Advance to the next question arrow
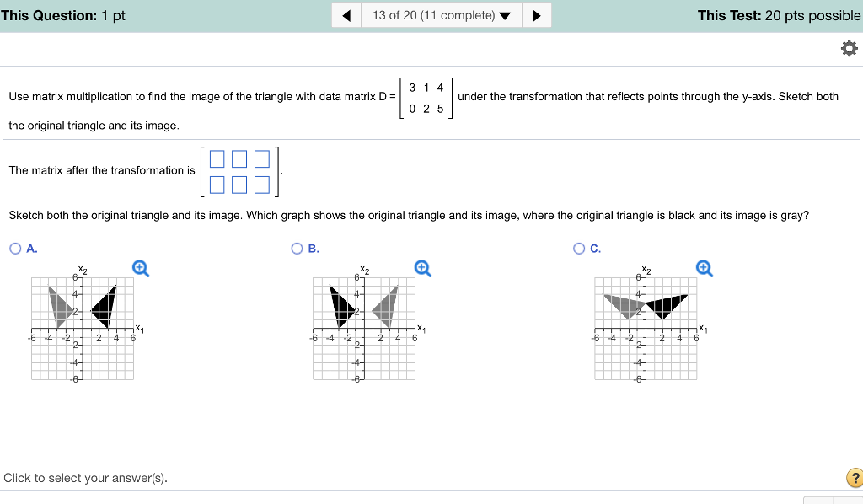 (537, 14)
